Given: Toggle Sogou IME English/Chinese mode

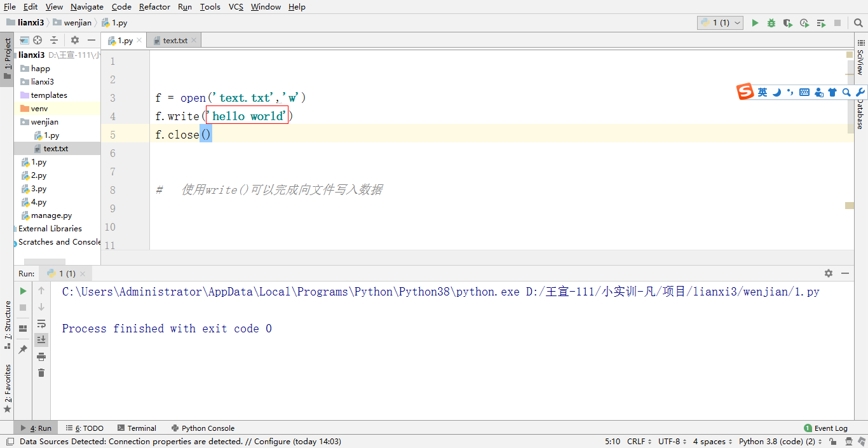Looking at the screenshot, I should tap(763, 92).
